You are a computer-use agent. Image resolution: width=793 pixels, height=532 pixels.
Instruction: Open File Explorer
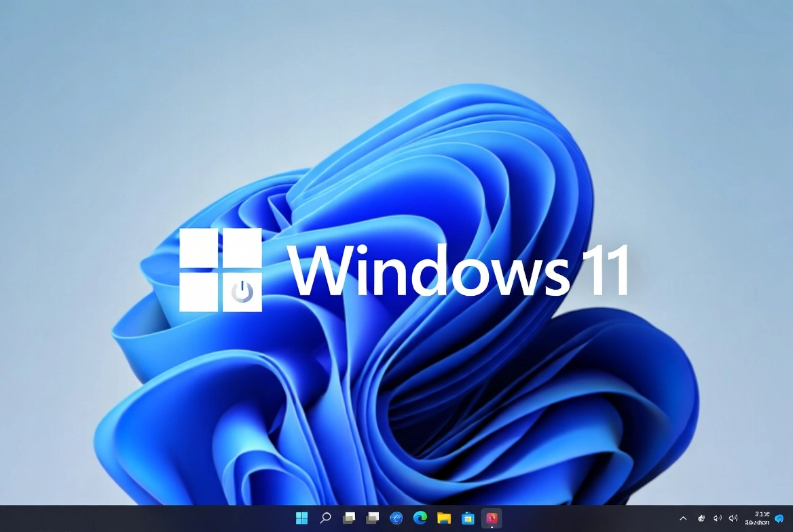point(444,518)
